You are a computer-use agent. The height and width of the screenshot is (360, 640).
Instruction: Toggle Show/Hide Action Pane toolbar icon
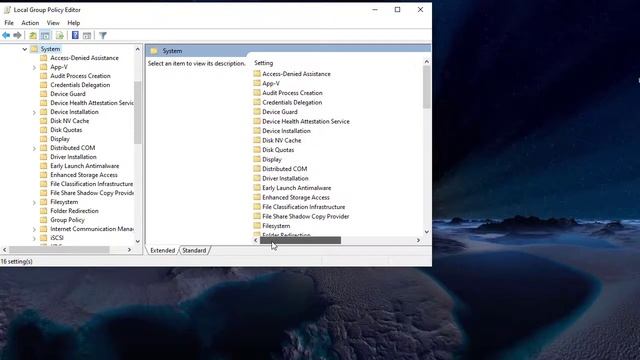87,36
